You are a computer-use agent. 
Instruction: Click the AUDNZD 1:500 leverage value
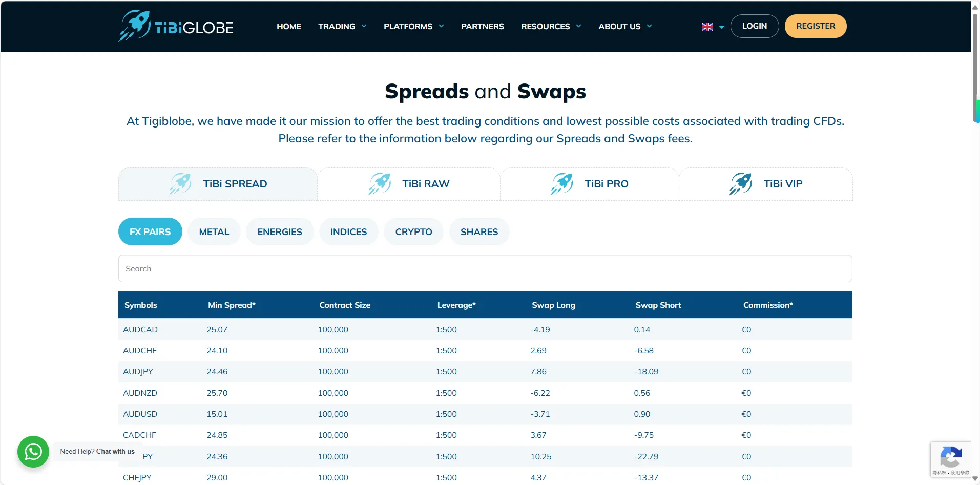click(446, 393)
